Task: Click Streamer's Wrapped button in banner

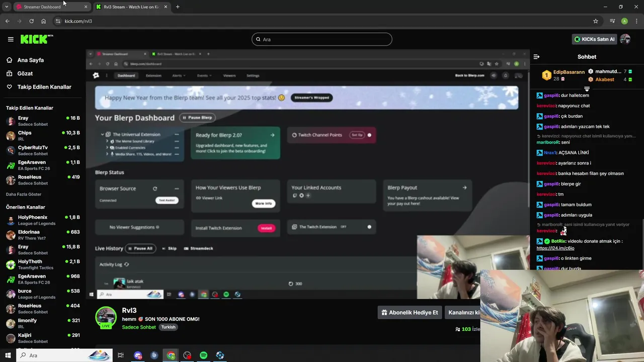Action: 311,98
